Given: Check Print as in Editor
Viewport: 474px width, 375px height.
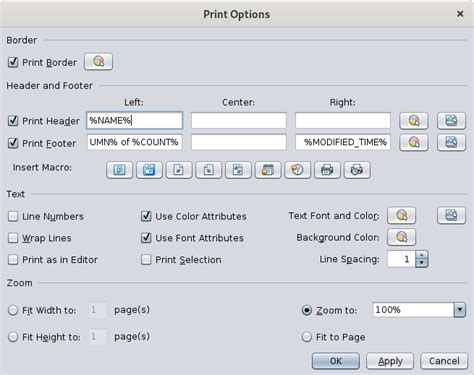Looking at the screenshot, I should [x=13, y=260].
